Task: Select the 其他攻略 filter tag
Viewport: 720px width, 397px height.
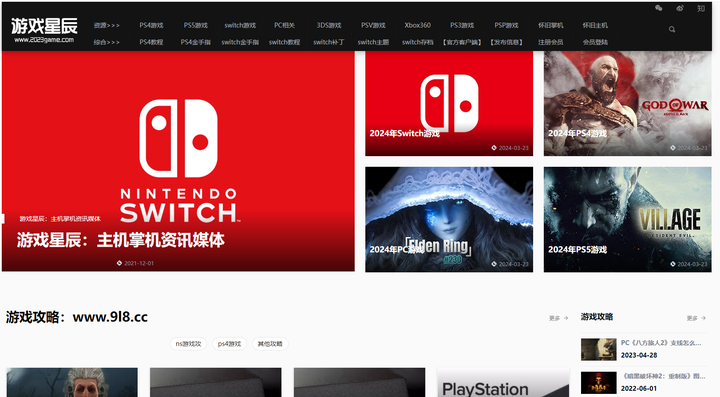Action: tap(270, 344)
